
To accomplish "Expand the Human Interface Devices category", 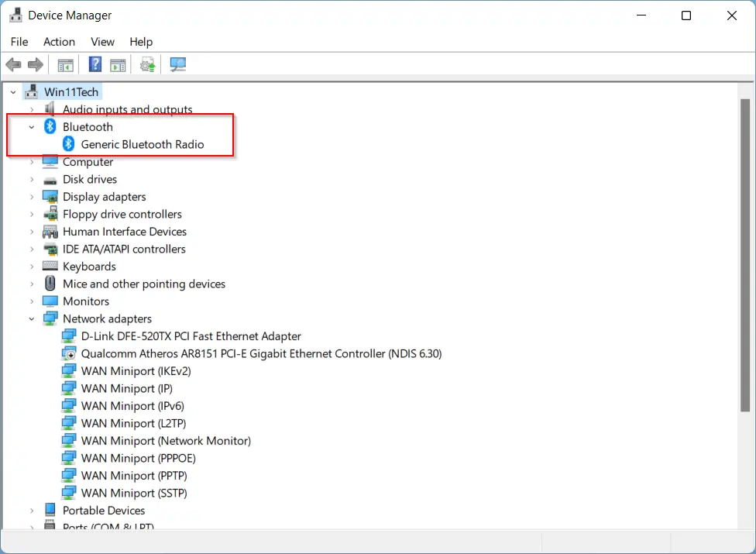I will pos(32,232).
